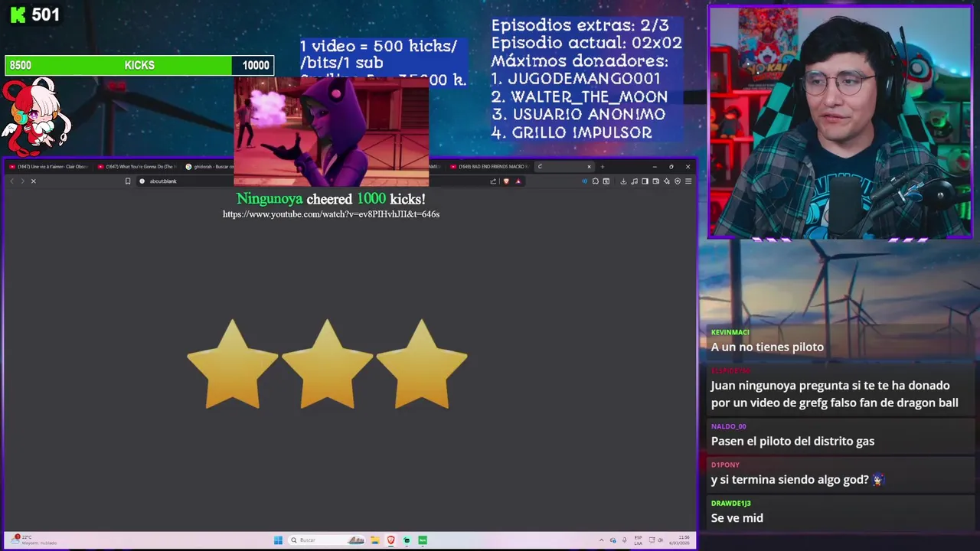Screen dimensions: 980x551
Task: Go back with the browser back arrow
Action: (11, 181)
